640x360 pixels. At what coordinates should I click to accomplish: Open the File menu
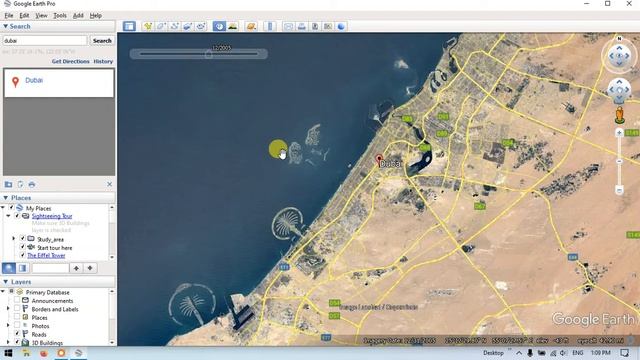9,16
